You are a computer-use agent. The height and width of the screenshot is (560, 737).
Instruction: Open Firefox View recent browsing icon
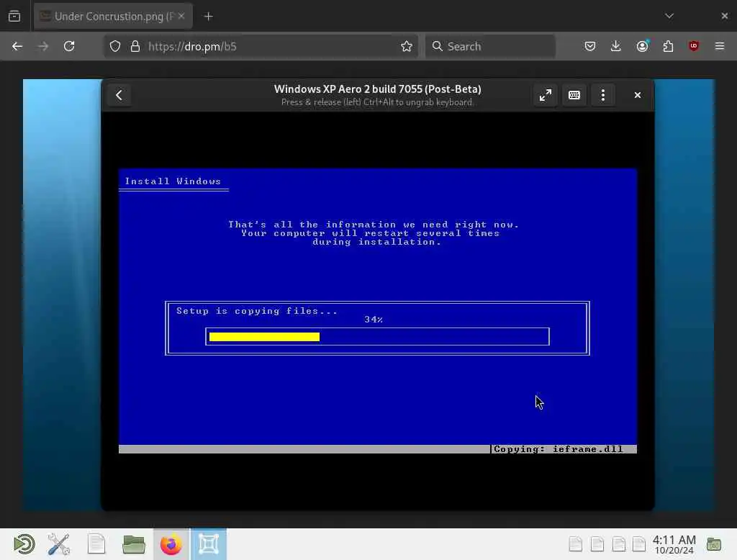point(14,17)
